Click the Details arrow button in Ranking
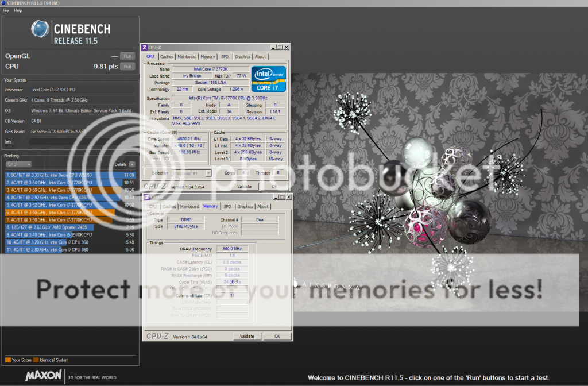Viewport: 588px width, 386px height. [131, 164]
